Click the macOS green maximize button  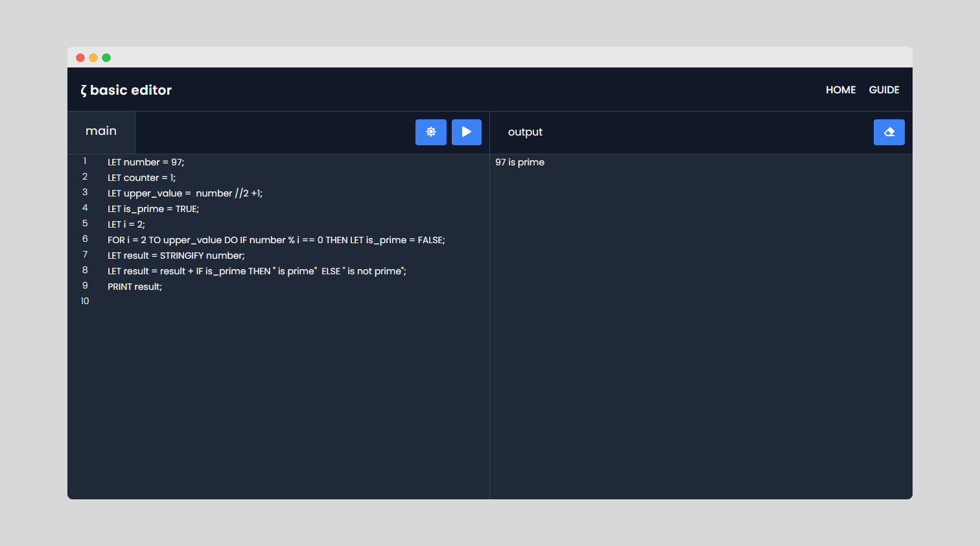[106, 58]
